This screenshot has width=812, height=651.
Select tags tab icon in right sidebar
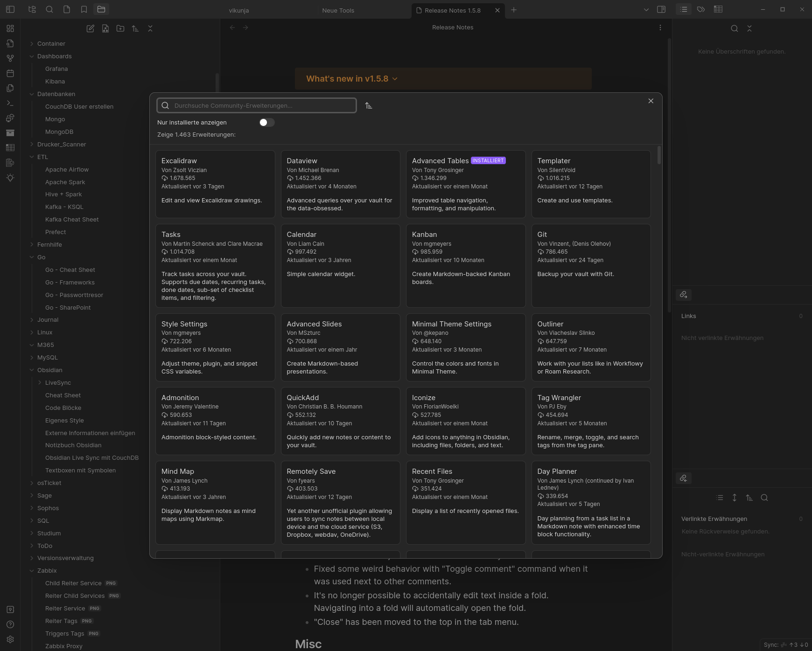tap(701, 9)
